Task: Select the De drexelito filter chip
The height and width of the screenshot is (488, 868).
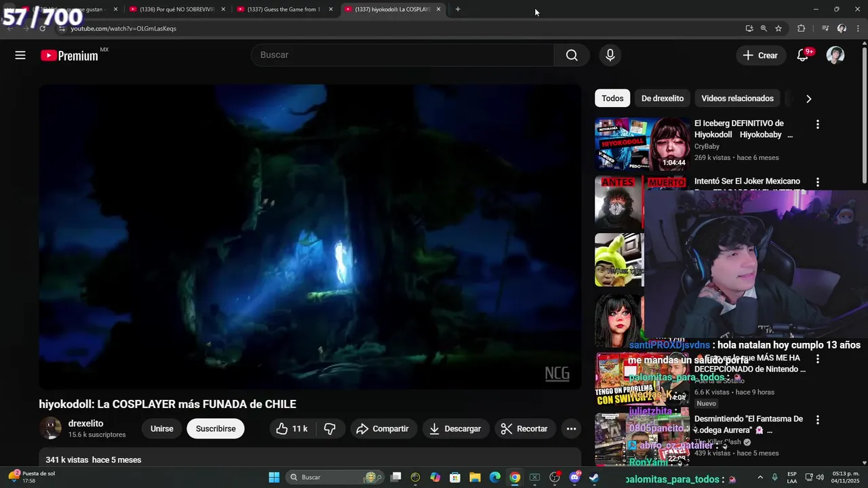Action: [663, 98]
